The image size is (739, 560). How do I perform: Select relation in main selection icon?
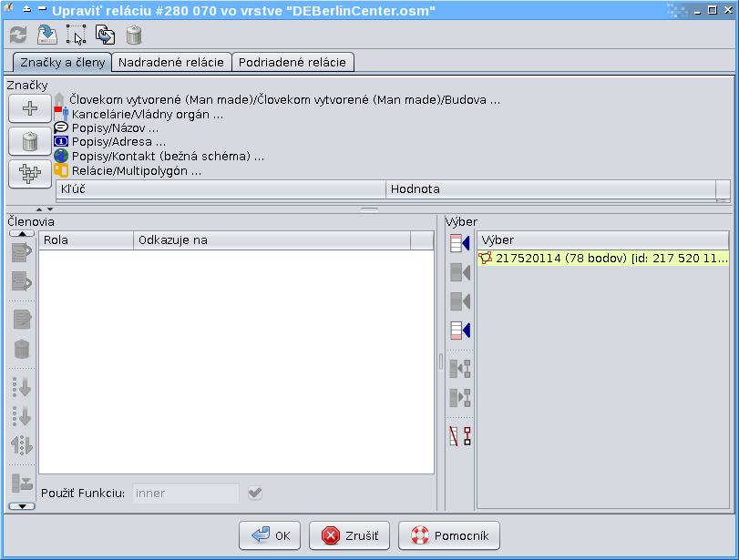(76, 36)
